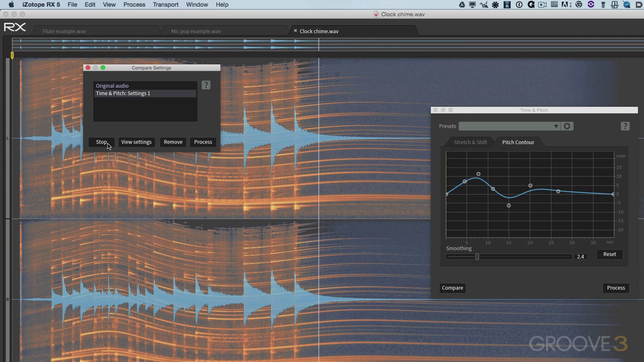This screenshot has width=644, height=362.
Task: Open the Time & Pitch presets gear menu
Action: pyautogui.click(x=567, y=126)
